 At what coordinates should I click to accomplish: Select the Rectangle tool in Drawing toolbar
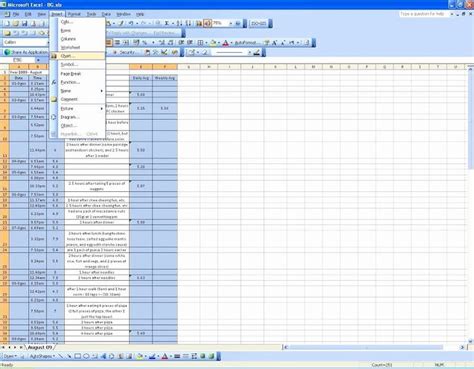pyautogui.click(x=77, y=356)
